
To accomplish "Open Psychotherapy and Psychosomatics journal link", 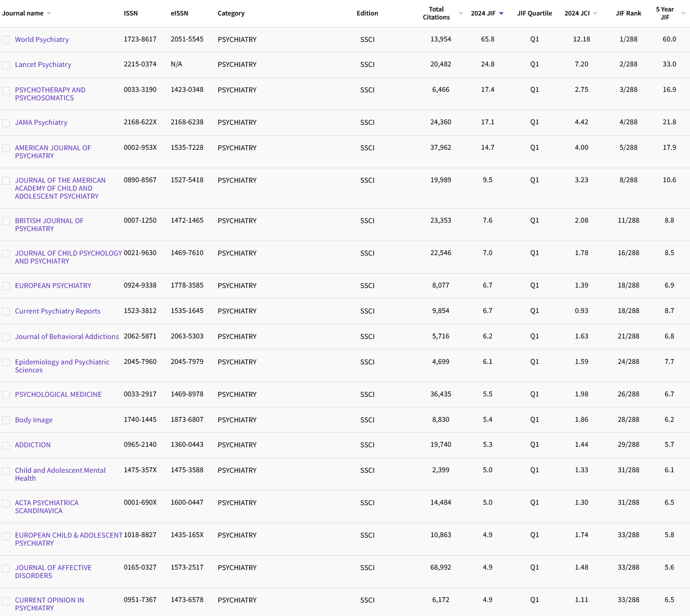I will 50,94.
